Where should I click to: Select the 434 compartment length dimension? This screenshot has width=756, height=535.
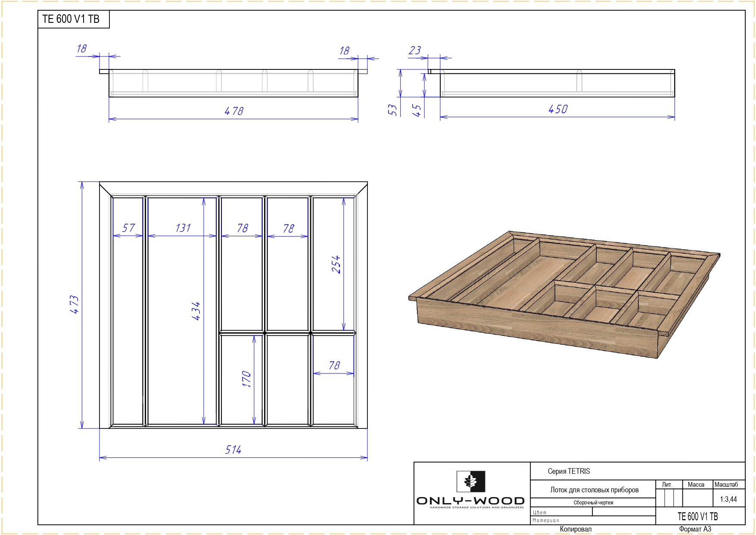point(196,310)
